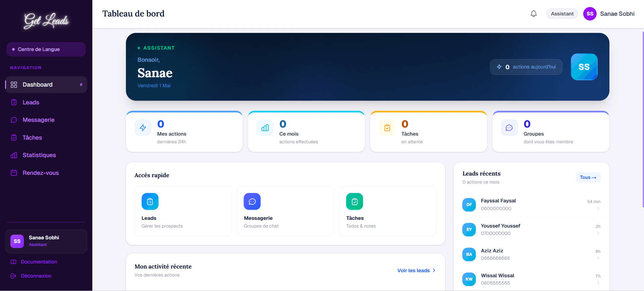Click the name 'Fayssal Faysal'

[498, 201]
